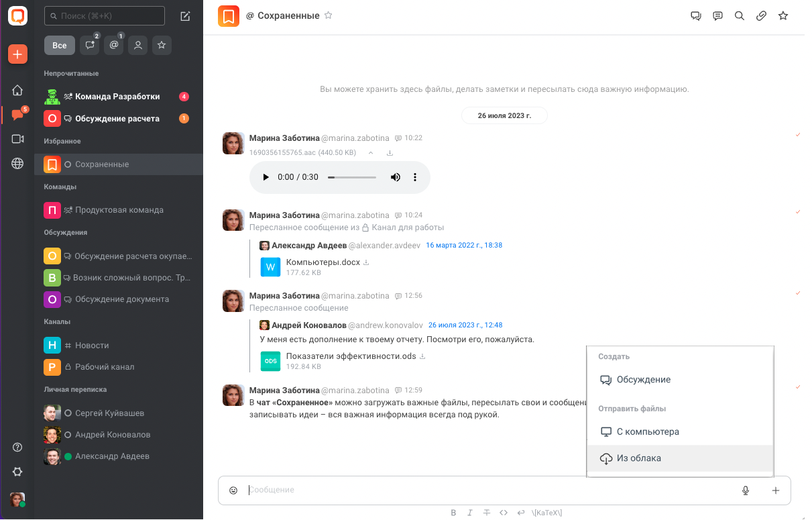Screen dimensions: 812x520
Task: Click the attachments paperclip icon in header
Action: click(x=761, y=16)
